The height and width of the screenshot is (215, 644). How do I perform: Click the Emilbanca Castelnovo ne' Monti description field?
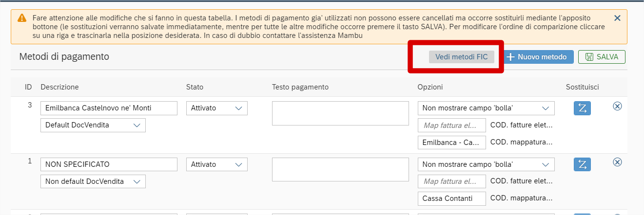pyautogui.click(x=109, y=108)
